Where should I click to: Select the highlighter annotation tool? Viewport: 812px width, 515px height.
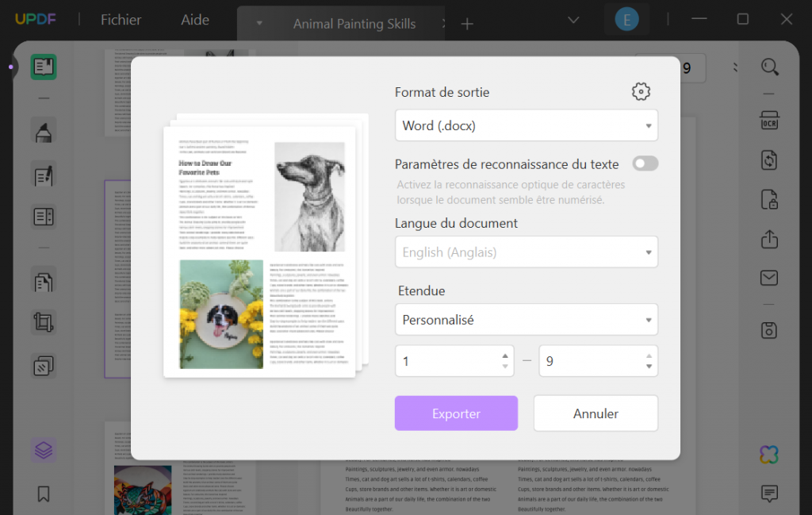tap(43, 133)
